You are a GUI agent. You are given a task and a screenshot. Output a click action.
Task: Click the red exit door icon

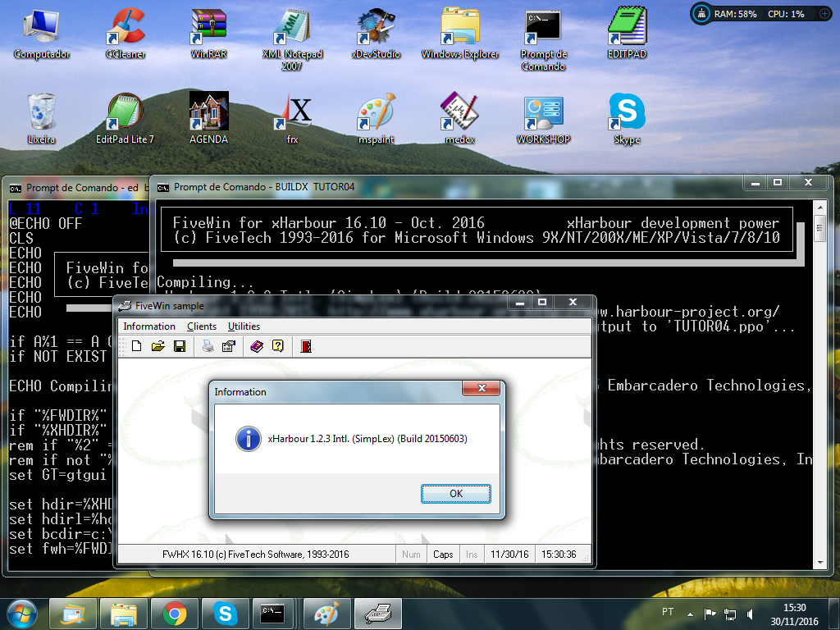click(306, 347)
